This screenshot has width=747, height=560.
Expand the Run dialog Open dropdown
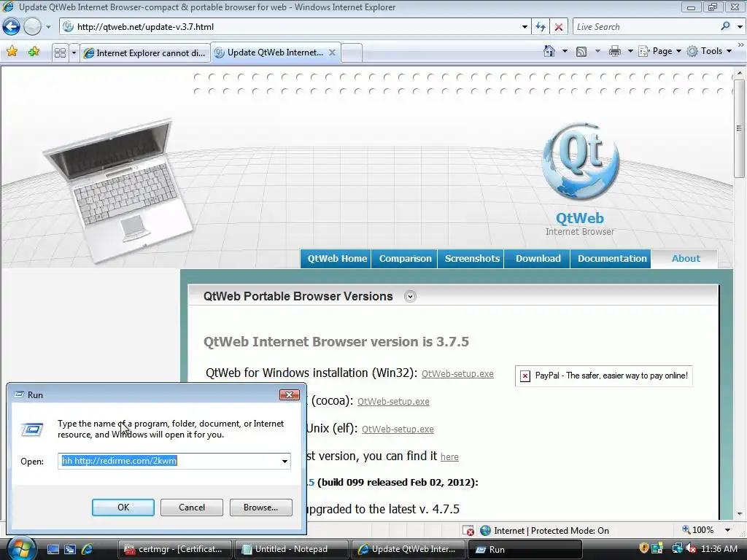tap(285, 461)
